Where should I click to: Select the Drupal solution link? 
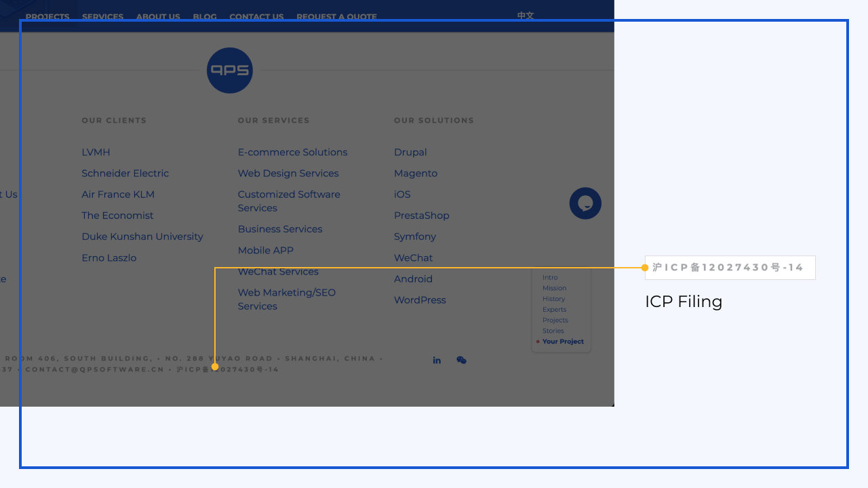(410, 152)
